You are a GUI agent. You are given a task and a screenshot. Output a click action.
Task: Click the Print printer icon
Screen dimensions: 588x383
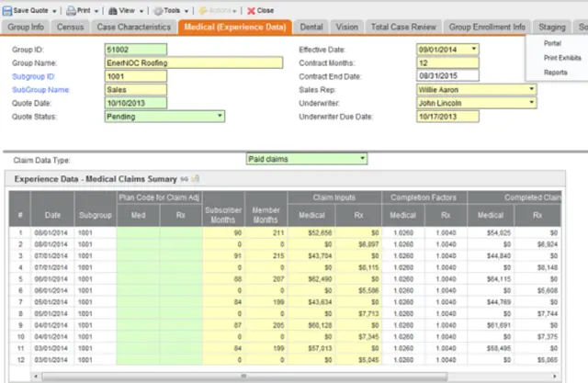[x=71, y=11]
